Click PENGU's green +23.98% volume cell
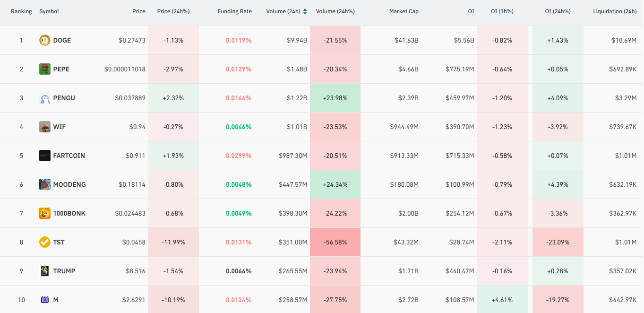 click(x=335, y=98)
